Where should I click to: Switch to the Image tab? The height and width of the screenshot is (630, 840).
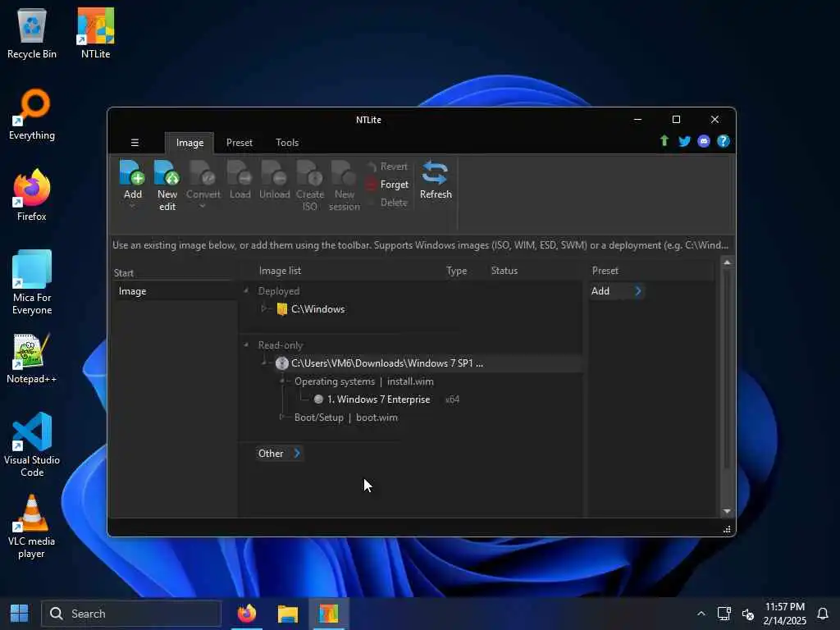point(189,143)
